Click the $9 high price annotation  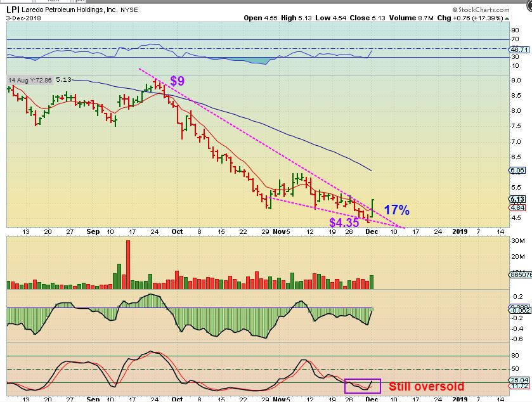click(x=178, y=81)
